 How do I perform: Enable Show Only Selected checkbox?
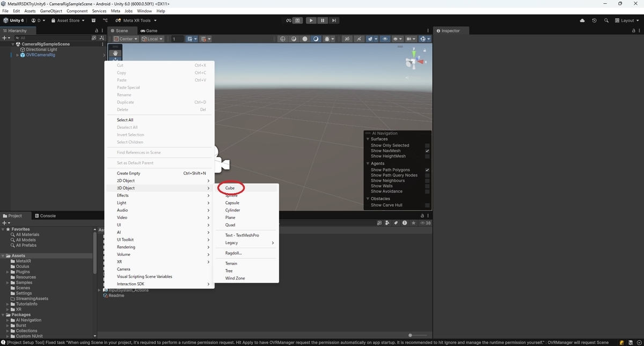point(427,145)
